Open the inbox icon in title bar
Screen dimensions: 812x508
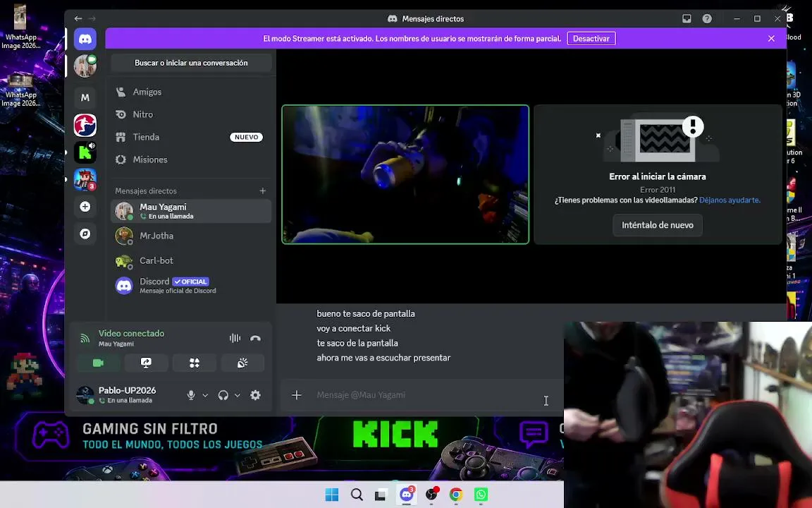[687, 18]
